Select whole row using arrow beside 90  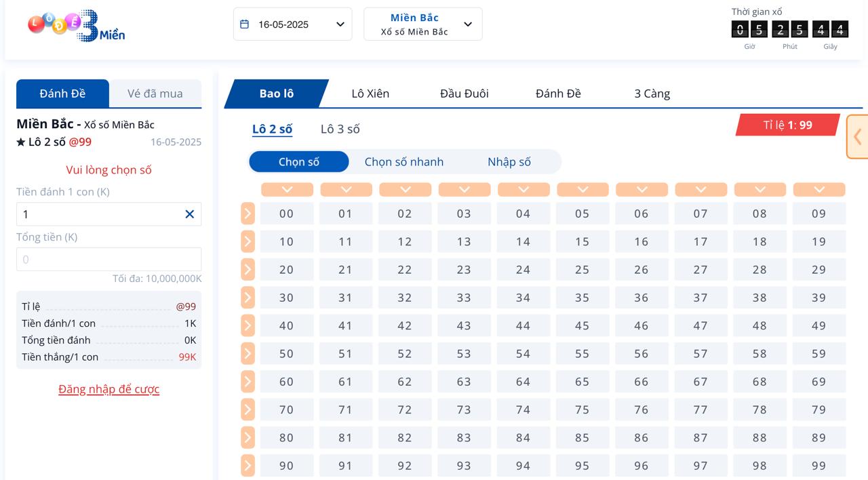[x=248, y=466]
